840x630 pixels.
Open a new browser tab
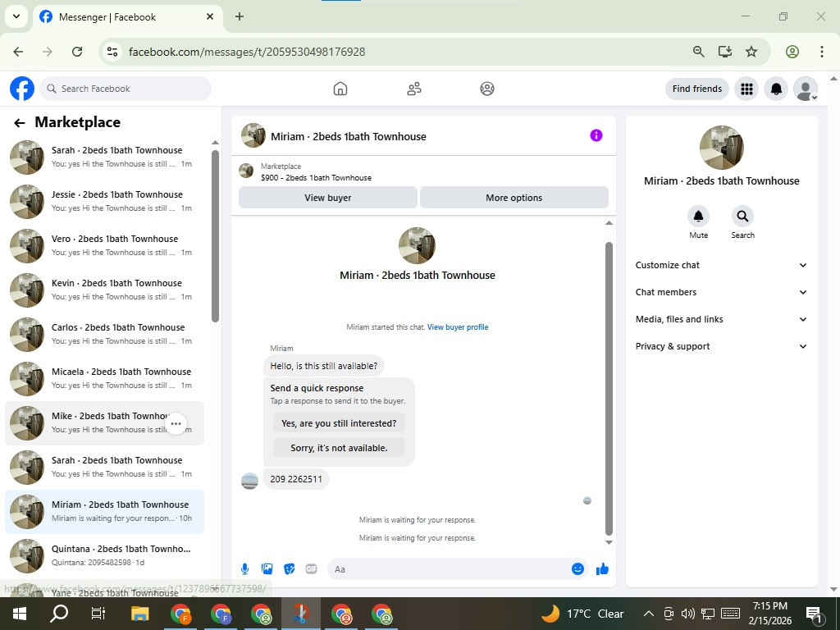[x=240, y=16]
